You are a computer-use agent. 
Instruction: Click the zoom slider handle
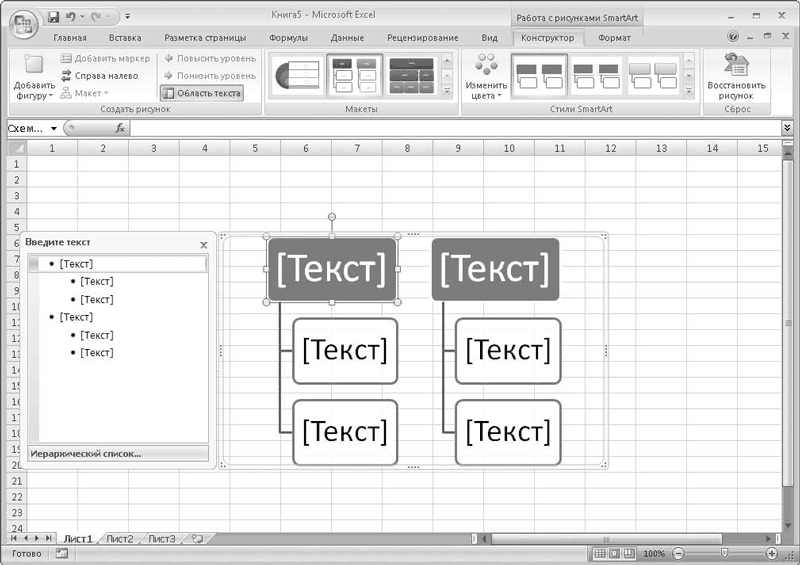723,553
